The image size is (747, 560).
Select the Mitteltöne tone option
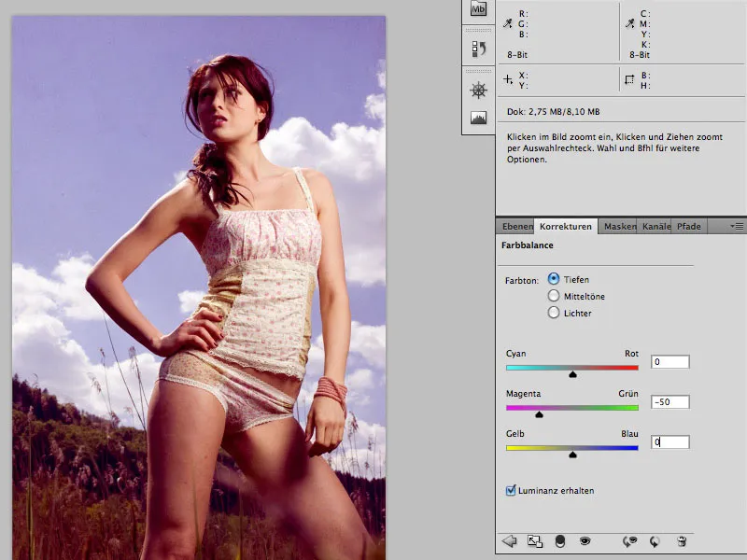click(554, 296)
